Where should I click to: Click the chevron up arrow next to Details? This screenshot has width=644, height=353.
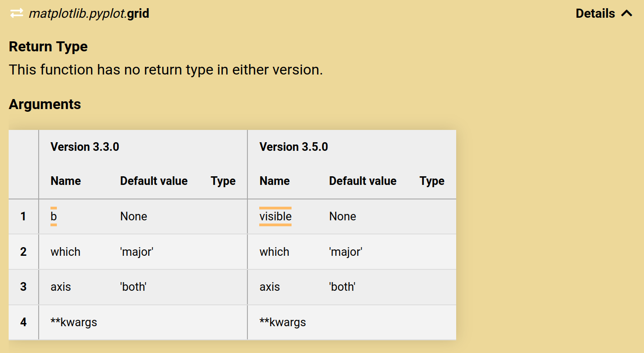pyautogui.click(x=626, y=14)
